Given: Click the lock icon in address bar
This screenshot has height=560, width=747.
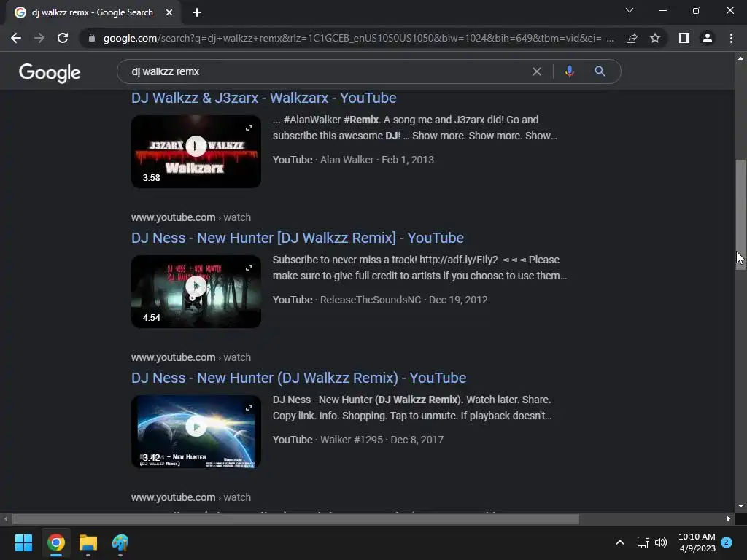Looking at the screenshot, I should point(92,38).
